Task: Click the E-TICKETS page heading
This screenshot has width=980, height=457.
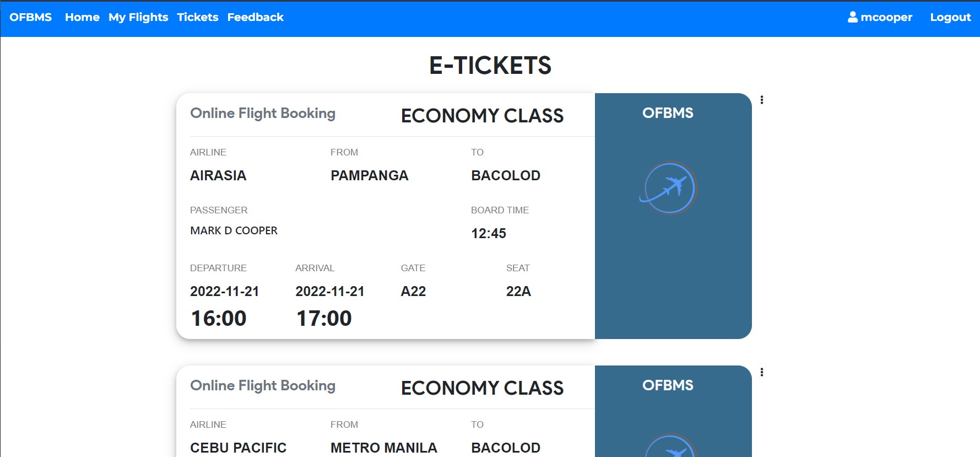Action: click(490, 66)
